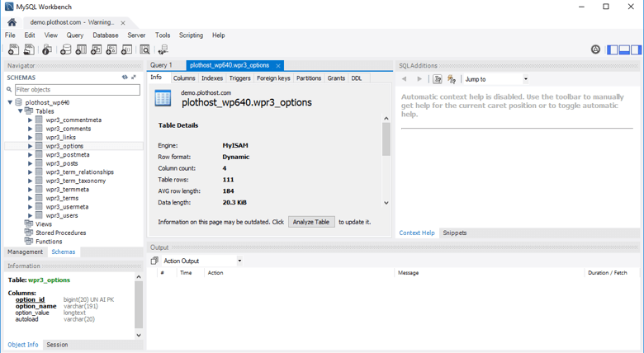
Task: Open the Server menu
Action: [136, 35]
